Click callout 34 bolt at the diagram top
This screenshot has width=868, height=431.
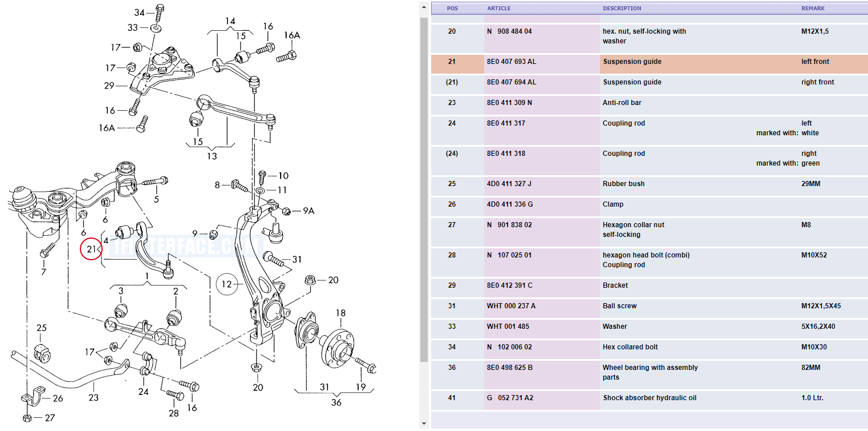(140, 13)
